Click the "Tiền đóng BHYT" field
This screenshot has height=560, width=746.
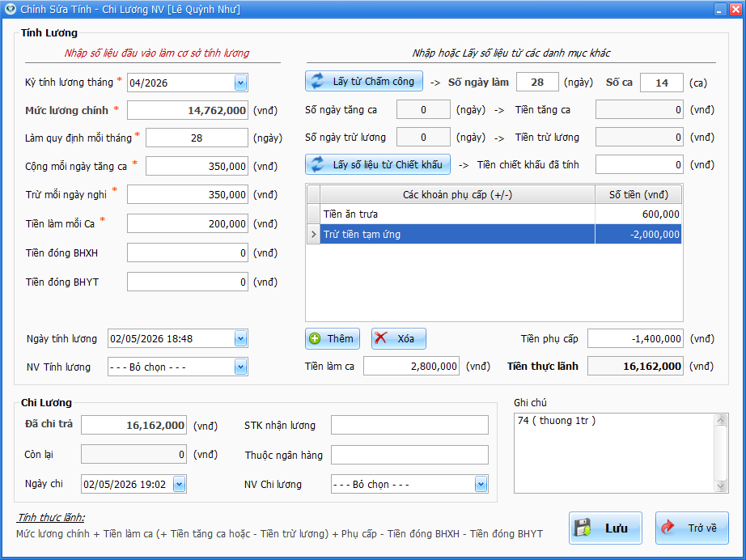[x=188, y=282]
